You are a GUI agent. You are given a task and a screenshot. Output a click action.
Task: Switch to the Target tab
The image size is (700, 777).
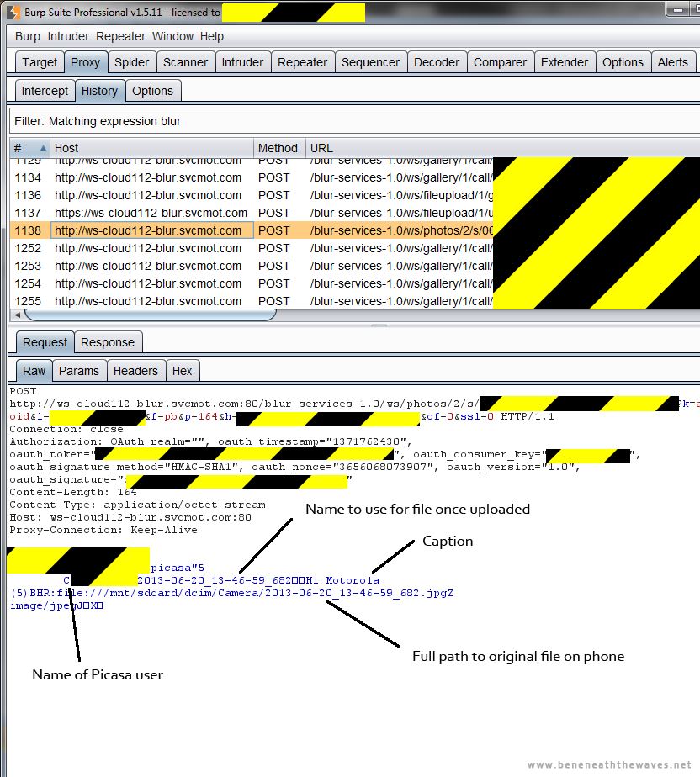pyautogui.click(x=40, y=62)
